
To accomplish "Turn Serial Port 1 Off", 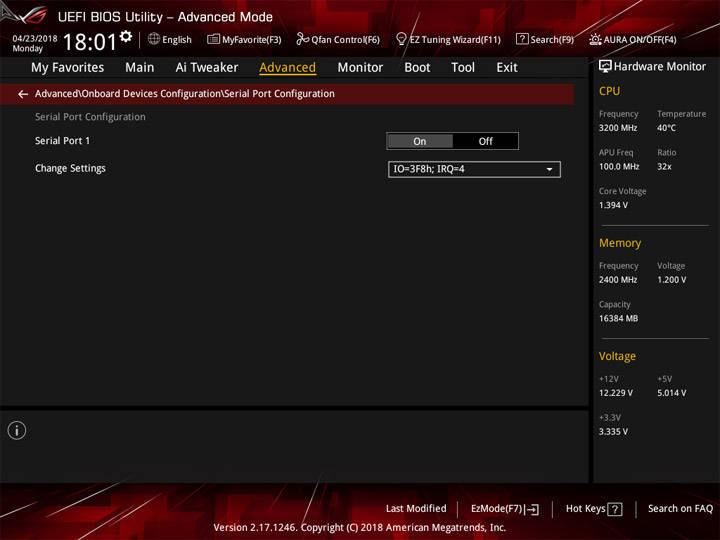I will point(485,141).
